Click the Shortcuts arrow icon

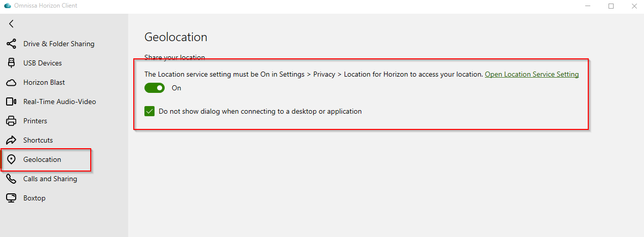(x=11, y=140)
